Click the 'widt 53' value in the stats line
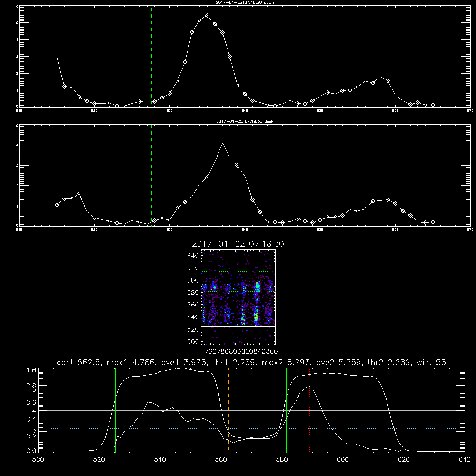This screenshot has width=476, height=476. click(x=431, y=362)
